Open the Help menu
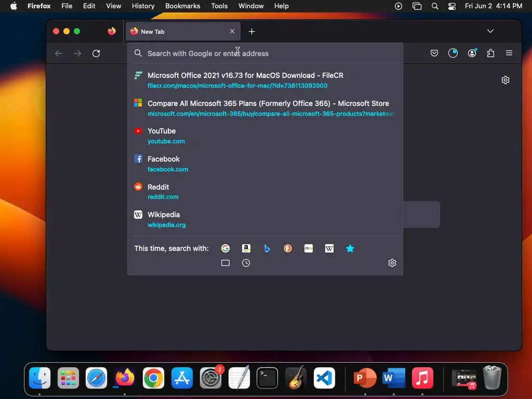Screen dimensions: 532x399 [x=281, y=6]
